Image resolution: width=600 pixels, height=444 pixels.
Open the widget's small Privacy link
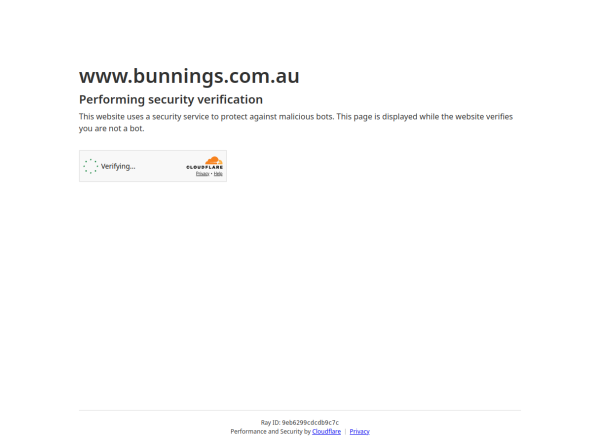click(202, 174)
